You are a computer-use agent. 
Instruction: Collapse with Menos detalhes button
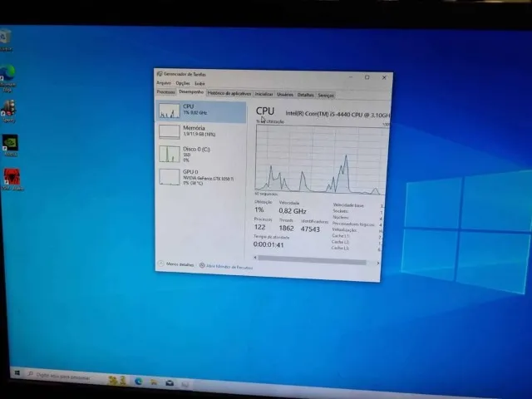(x=175, y=264)
